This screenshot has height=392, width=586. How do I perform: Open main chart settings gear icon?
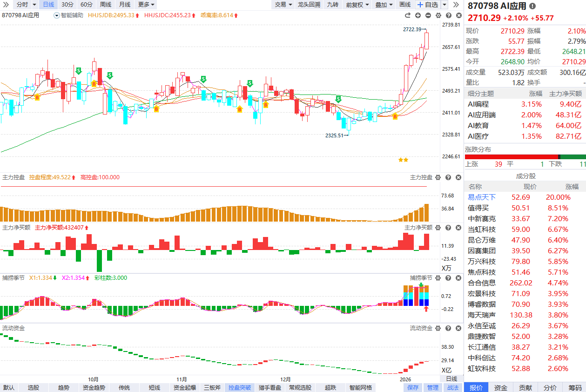pos(438,15)
